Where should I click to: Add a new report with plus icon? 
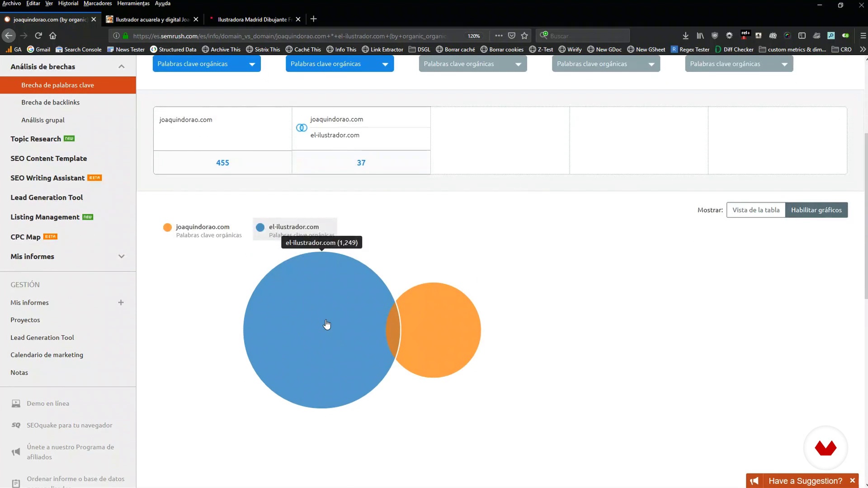pyautogui.click(x=121, y=302)
